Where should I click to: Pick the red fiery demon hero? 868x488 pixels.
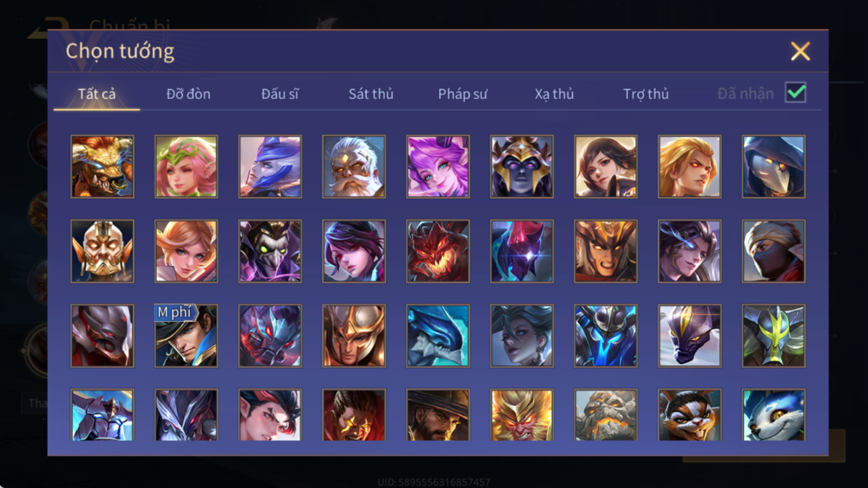click(x=438, y=251)
